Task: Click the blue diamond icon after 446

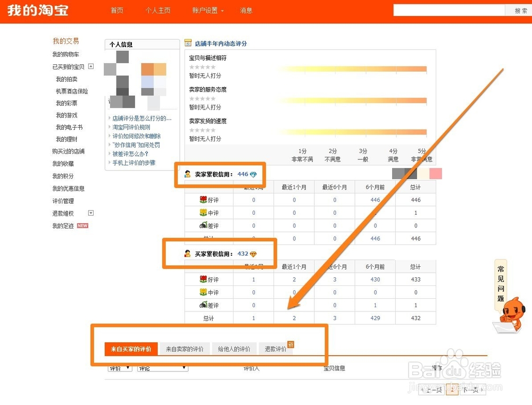Action: 253,174
